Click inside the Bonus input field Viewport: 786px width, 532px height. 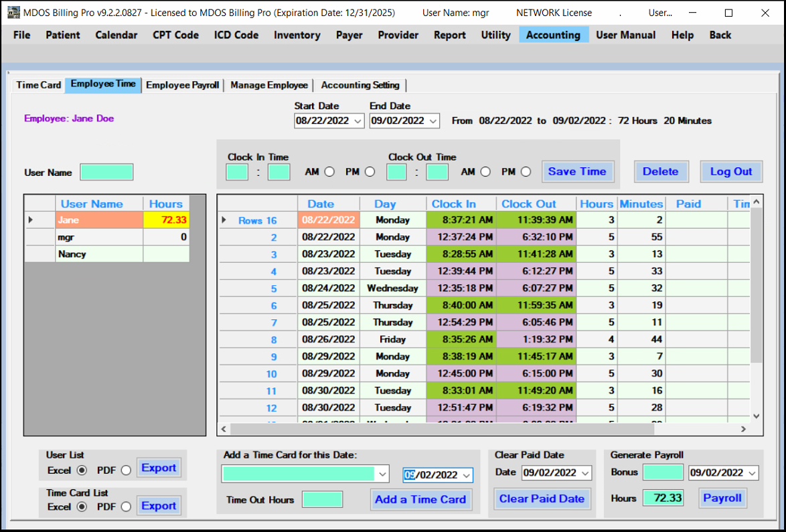pyautogui.click(x=663, y=472)
